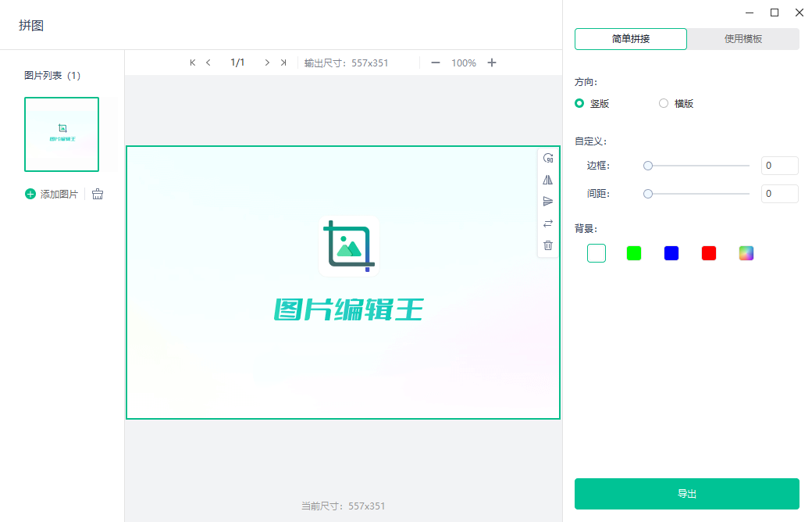Zoom in with the plus icon

[x=492, y=63]
